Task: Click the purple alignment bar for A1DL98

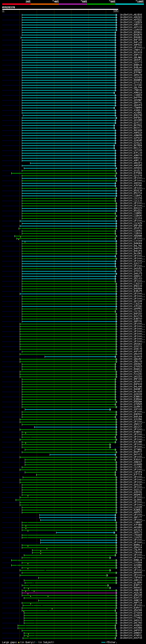Action: click(x=69, y=593)
